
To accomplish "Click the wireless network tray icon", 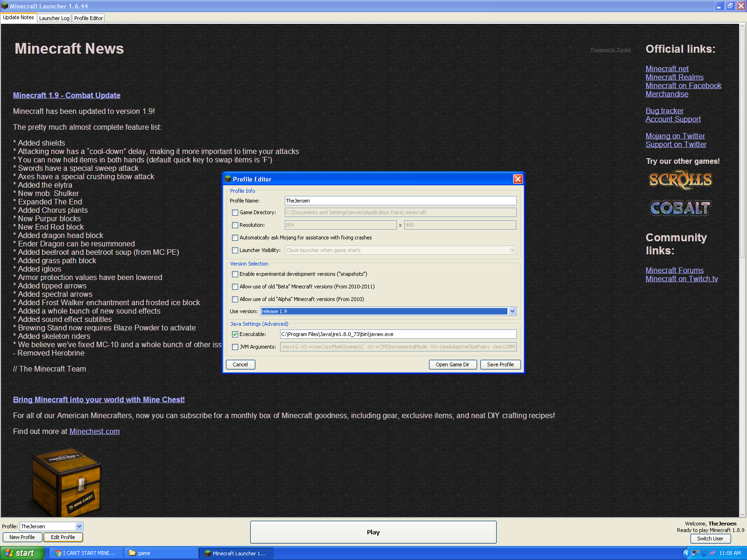I will (695, 553).
